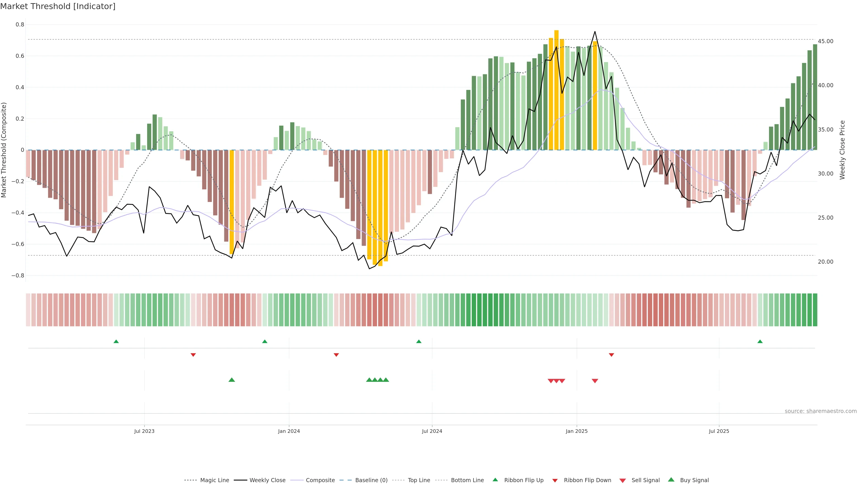This screenshot has height=488, width=868.
Task: Click the Ribbon Flip Down legend triangle icon
Action: tap(555, 481)
